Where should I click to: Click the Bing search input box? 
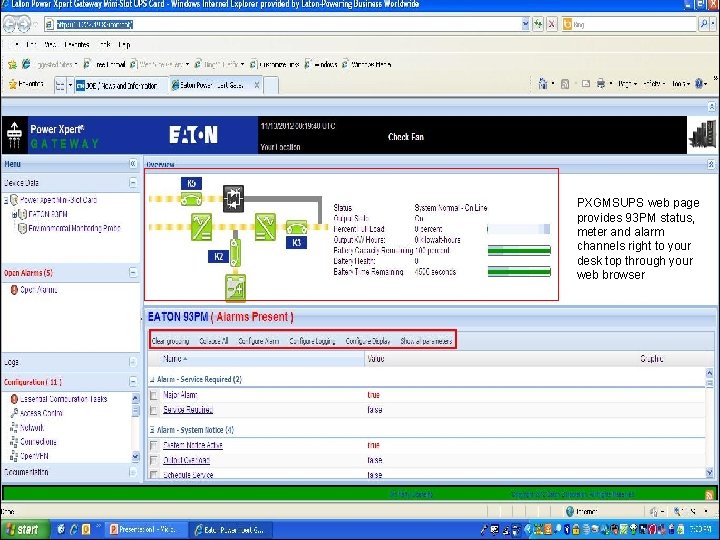tap(635, 24)
